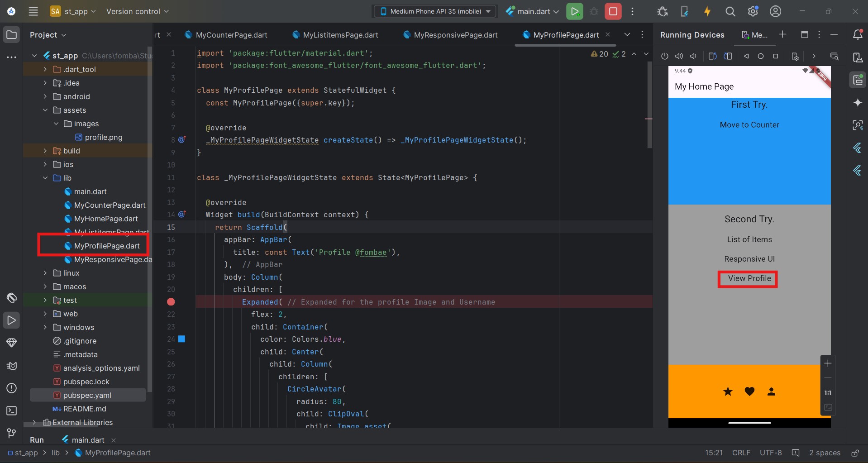Collapse the lib folder

tap(45, 178)
